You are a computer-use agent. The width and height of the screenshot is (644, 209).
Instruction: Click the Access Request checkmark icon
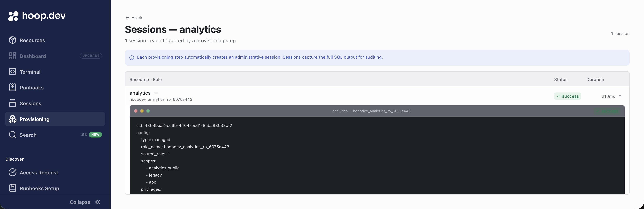click(x=13, y=172)
